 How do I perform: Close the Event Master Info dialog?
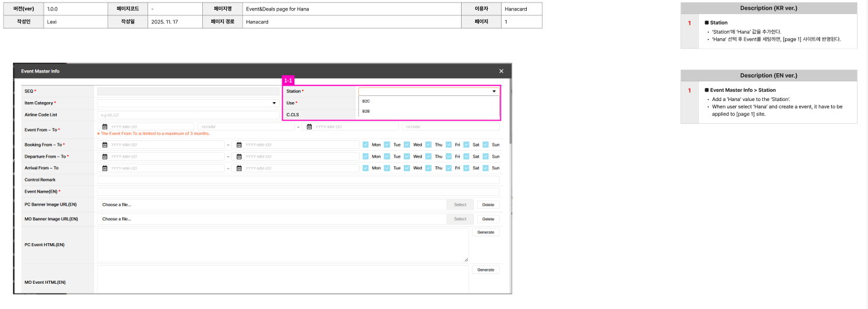point(501,71)
